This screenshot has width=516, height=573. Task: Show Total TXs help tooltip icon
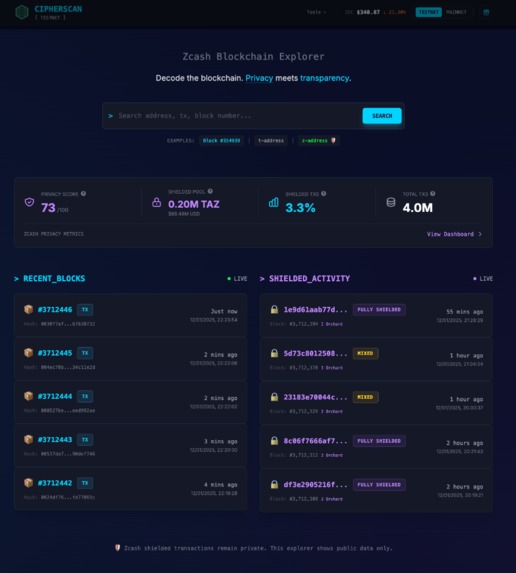433,194
